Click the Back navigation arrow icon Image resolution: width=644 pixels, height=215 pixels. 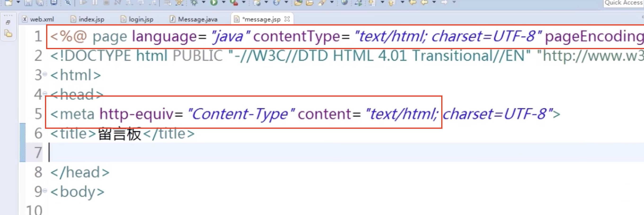coord(424,3)
